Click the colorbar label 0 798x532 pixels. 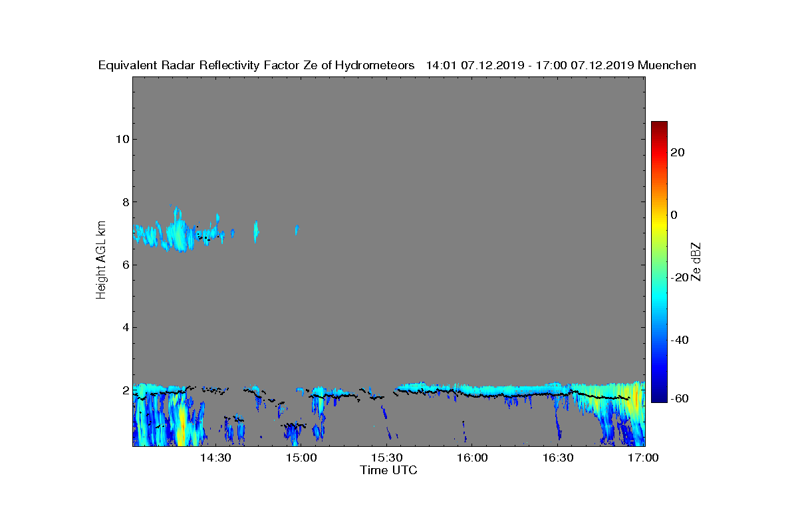[x=674, y=215]
